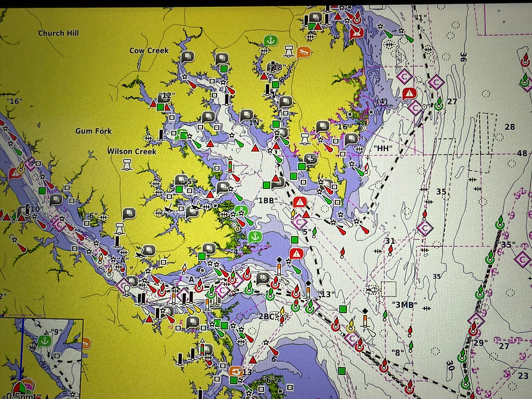Select the fish haven symbol above "3MB"

[372, 290]
